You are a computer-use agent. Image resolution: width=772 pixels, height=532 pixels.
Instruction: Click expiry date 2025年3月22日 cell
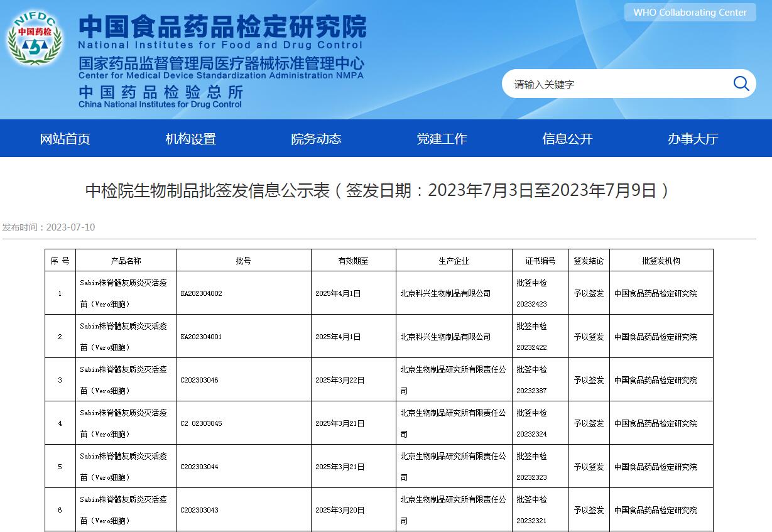[340, 380]
